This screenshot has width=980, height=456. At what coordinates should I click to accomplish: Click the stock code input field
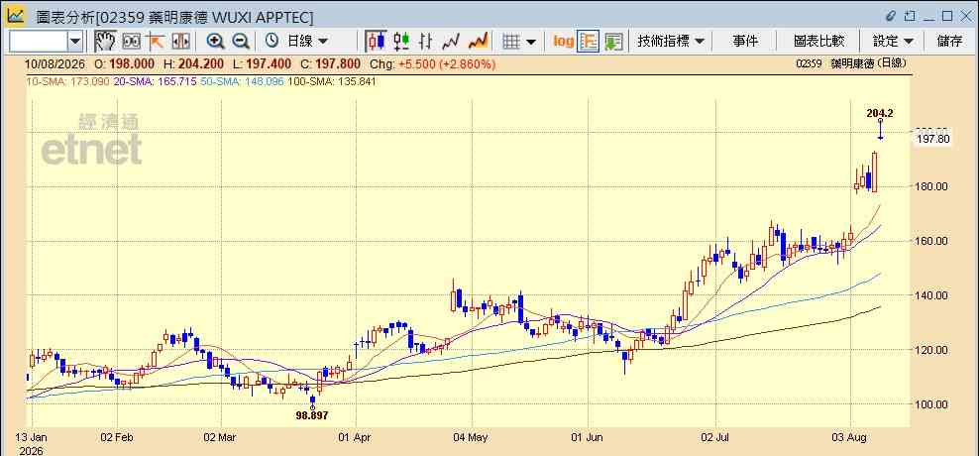coord(38,42)
